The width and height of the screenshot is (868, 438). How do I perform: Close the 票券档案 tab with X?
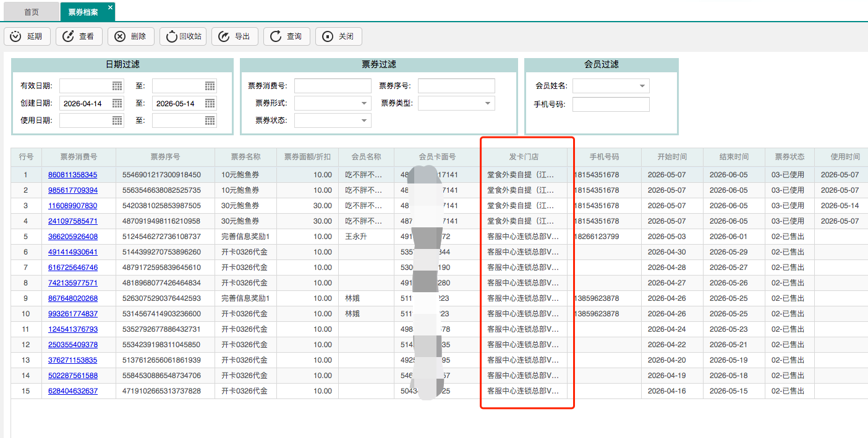tap(110, 7)
